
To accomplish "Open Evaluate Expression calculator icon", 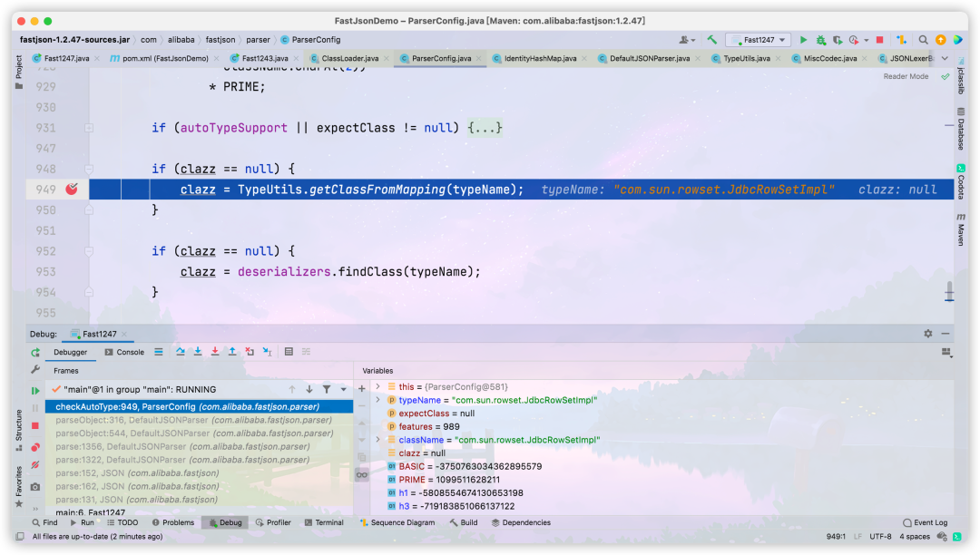I will pos(289,352).
